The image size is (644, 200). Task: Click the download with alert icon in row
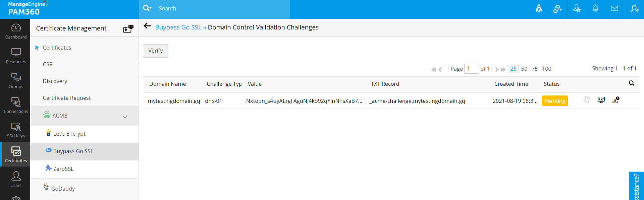(x=616, y=100)
